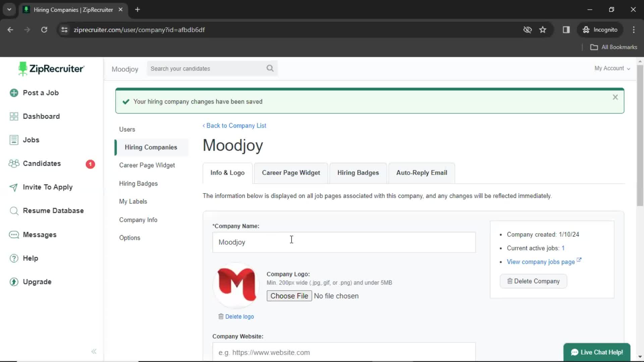Open Career Page Widget in settings menu
The width and height of the screenshot is (644, 362).
147,165
